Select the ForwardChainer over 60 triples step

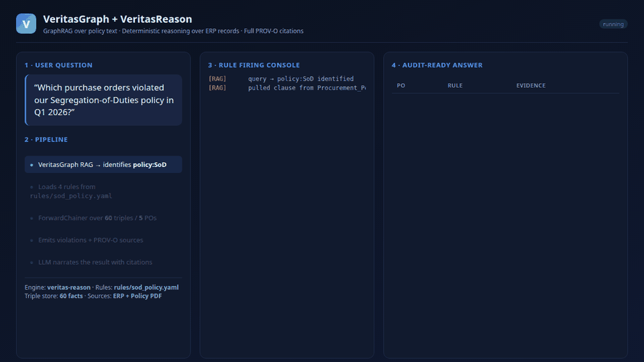click(x=103, y=218)
